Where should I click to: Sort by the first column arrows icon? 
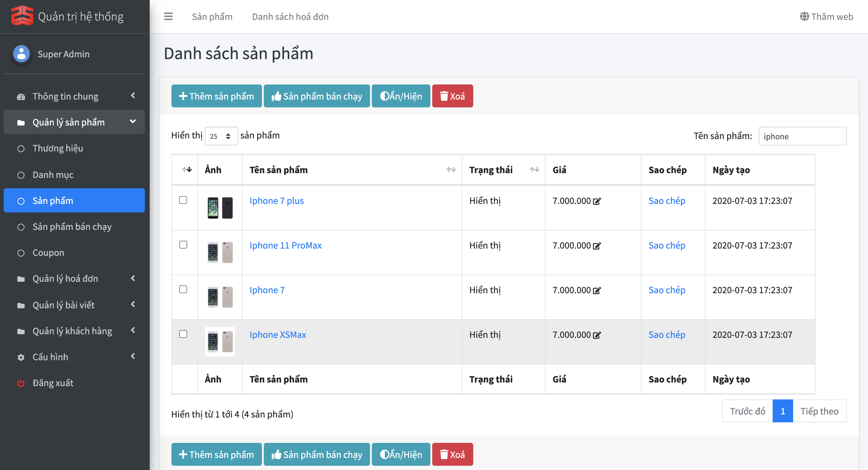click(x=187, y=170)
